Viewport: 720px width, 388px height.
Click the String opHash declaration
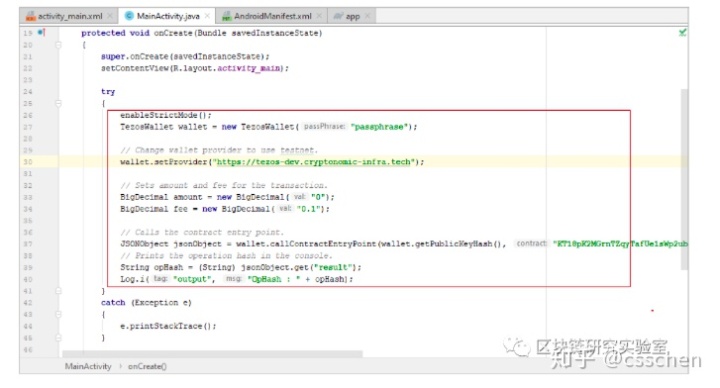241,267
